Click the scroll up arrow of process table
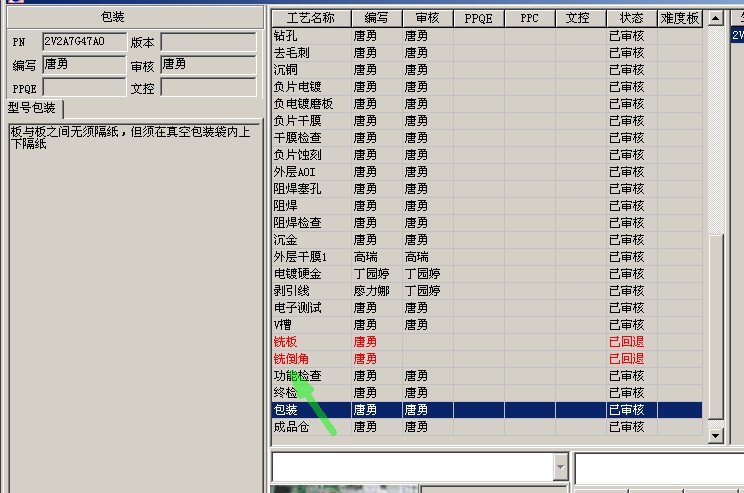Viewport: 744px width, 493px height. click(x=716, y=19)
